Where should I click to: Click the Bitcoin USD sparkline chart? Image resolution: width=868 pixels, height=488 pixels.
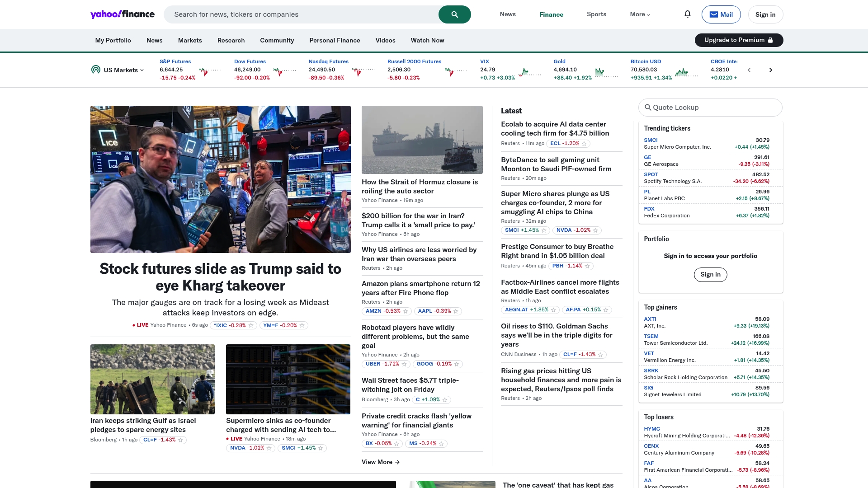[x=686, y=72]
